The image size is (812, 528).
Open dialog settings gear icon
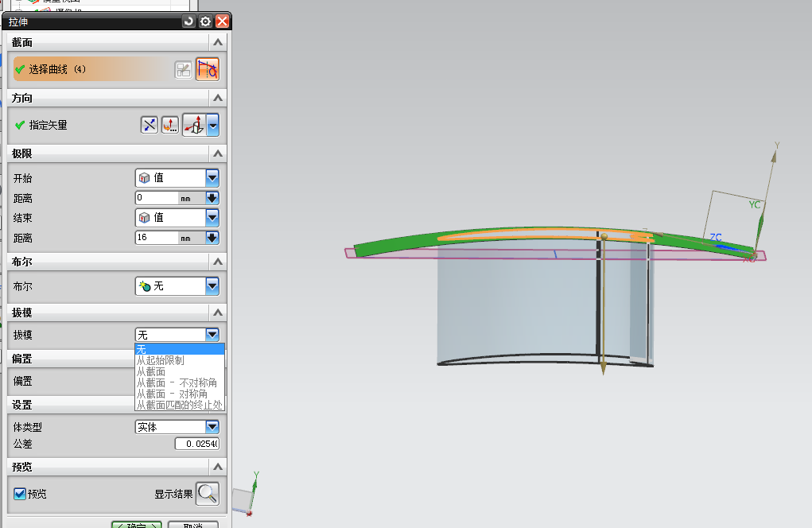point(205,22)
